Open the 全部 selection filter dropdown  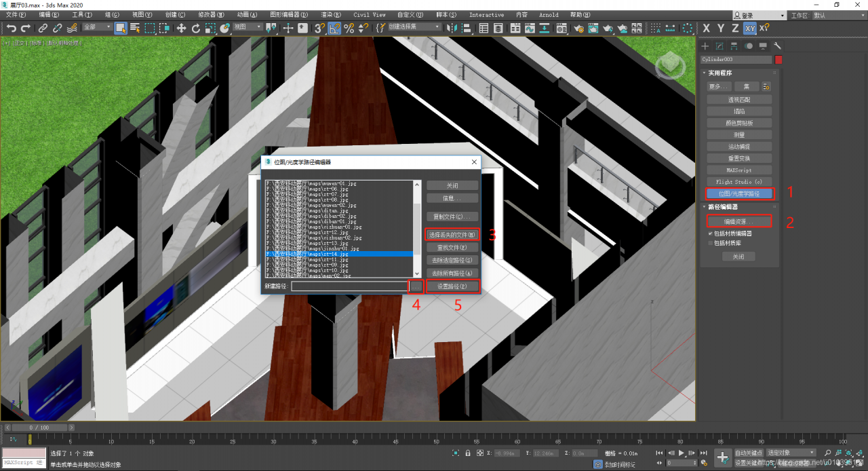pyautogui.click(x=96, y=28)
